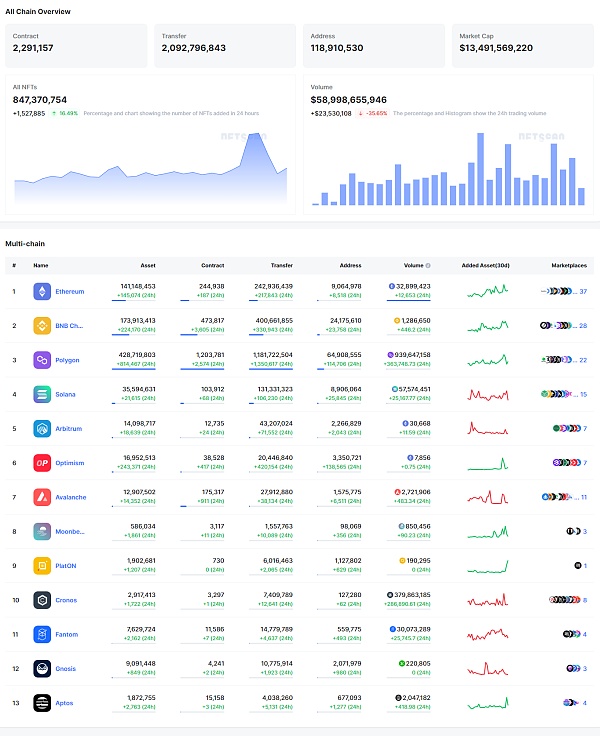Open the Polygon chain link
Screen dimensions: 600x736
pyautogui.click(x=67, y=360)
